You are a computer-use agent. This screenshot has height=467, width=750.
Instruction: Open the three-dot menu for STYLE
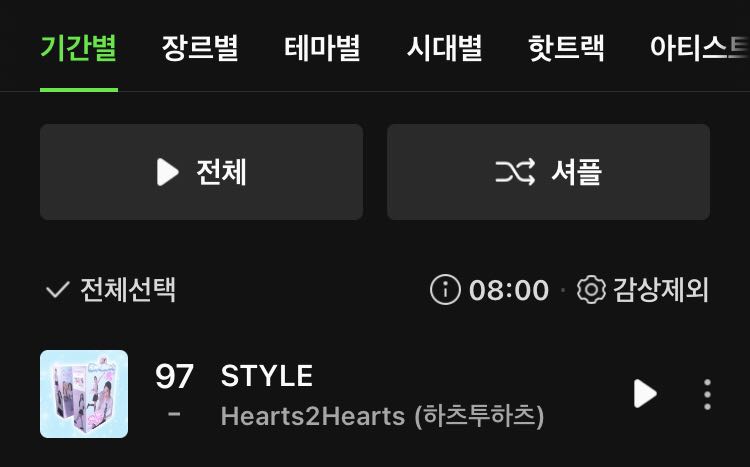[707, 394]
